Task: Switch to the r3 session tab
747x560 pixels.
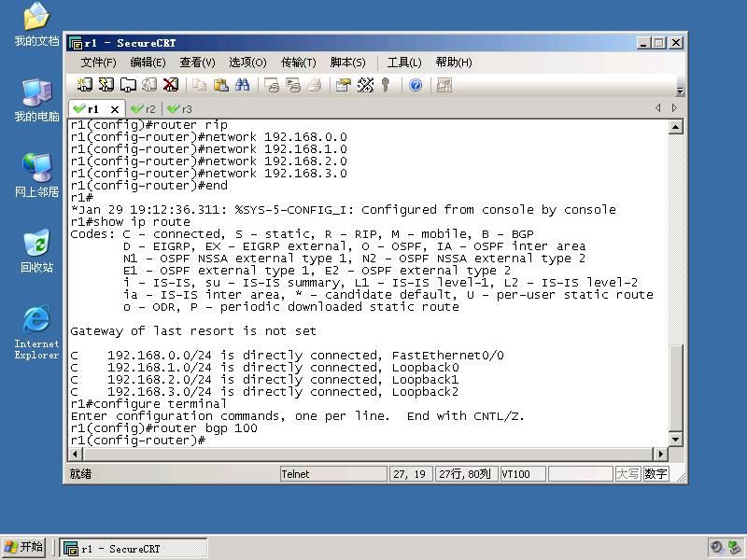Action: click(180, 109)
